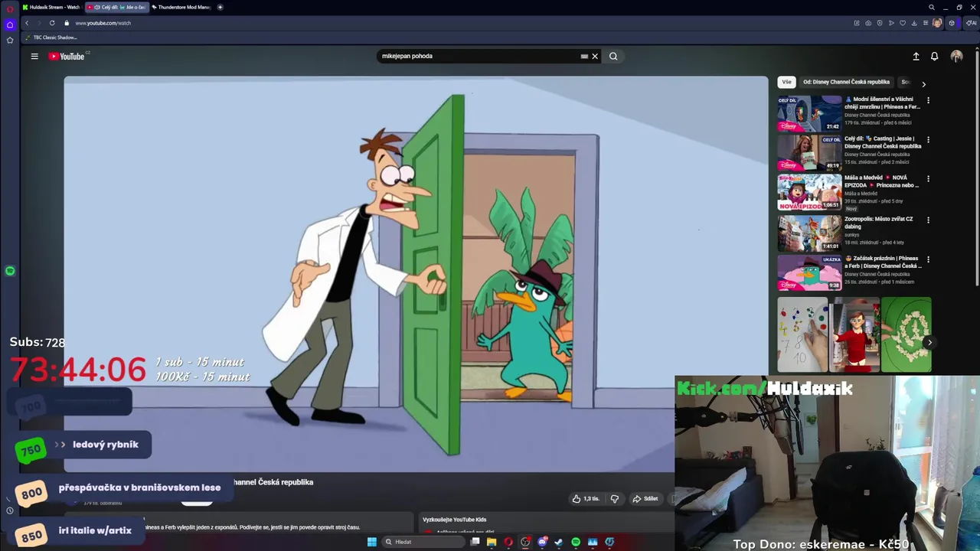This screenshot has width=980, height=551.
Task: Open the Windows Start menu
Action: click(372, 542)
